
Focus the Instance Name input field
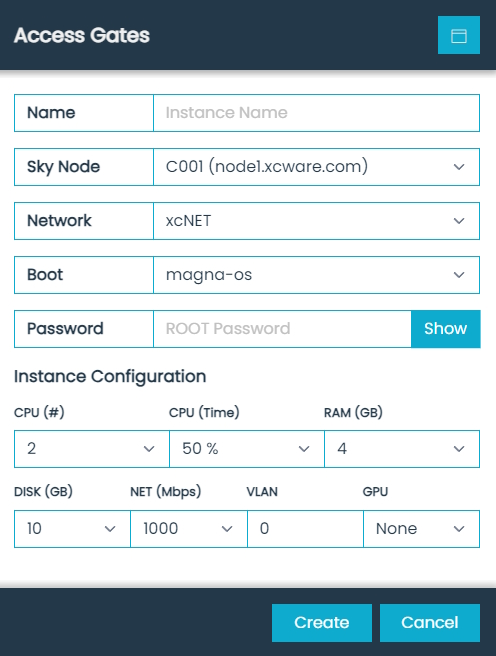click(316, 113)
